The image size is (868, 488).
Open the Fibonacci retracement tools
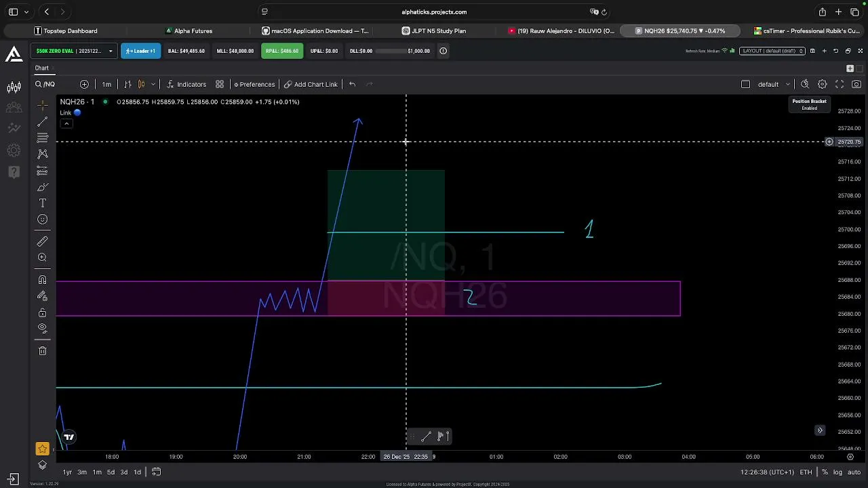42,138
